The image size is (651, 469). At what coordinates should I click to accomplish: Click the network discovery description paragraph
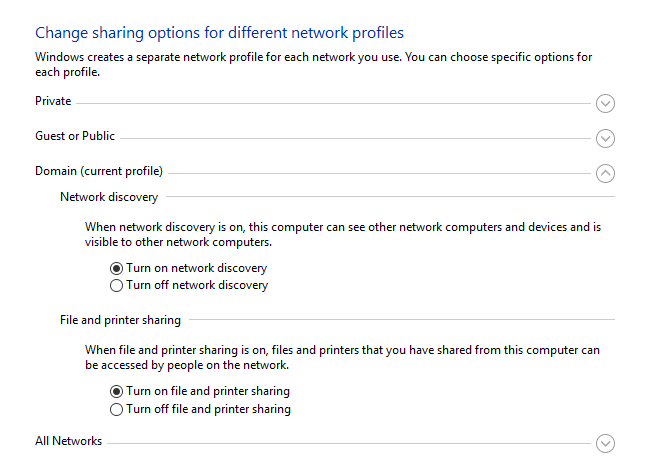pos(342,234)
